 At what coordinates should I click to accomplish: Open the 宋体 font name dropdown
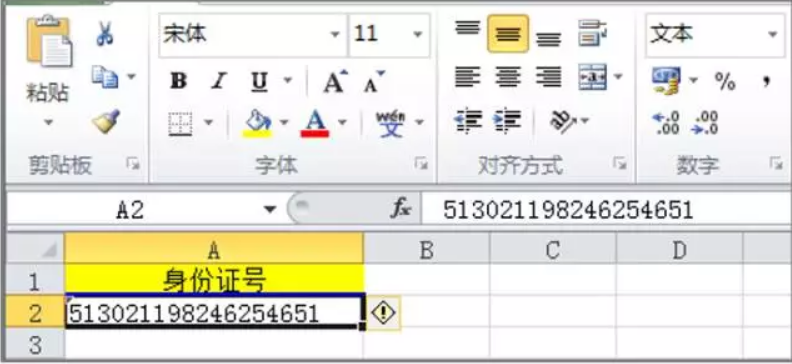click(335, 35)
